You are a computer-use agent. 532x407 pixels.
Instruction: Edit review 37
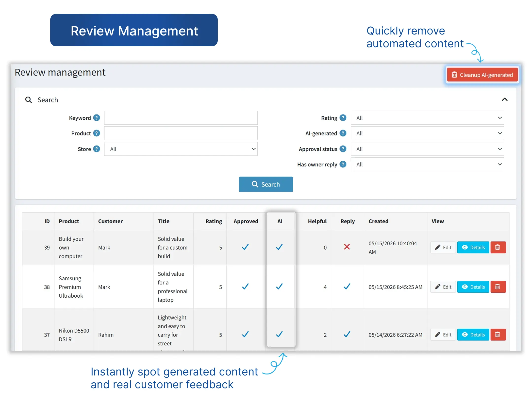pyautogui.click(x=443, y=335)
